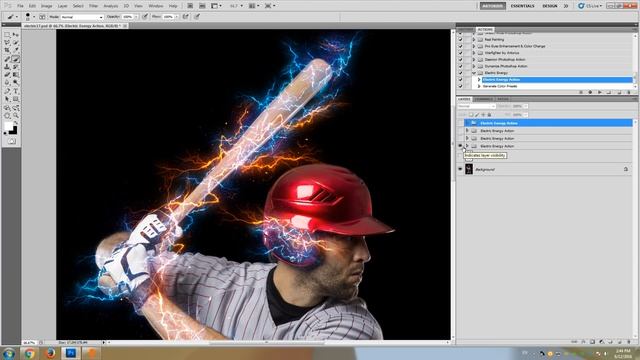Collapse the Electric Energy action set
Viewport: 640px width, 360px height.
pos(474,73)
